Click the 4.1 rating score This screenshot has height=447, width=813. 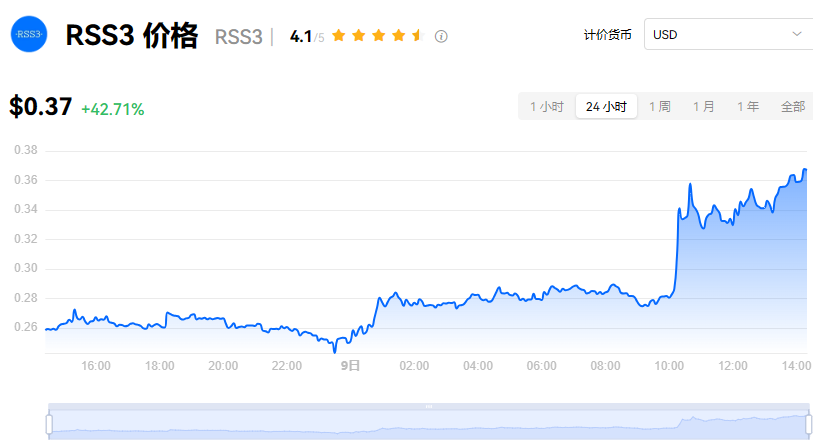(x=300, y=36)
